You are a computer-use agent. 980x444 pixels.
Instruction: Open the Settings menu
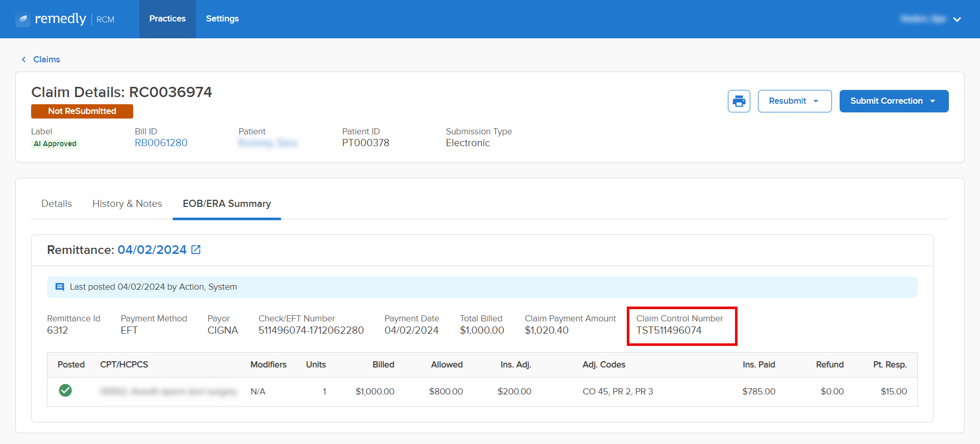(x=222, y=19)
